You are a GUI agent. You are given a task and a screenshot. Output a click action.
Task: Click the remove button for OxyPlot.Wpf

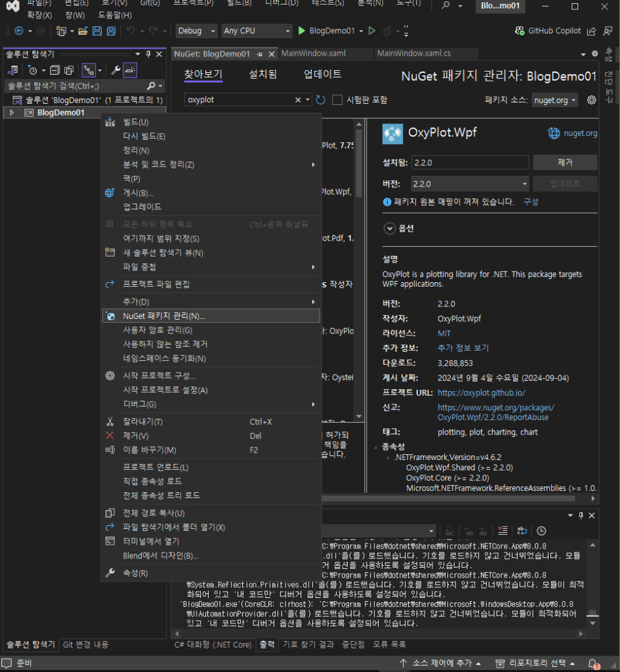[x=565, y=163]
